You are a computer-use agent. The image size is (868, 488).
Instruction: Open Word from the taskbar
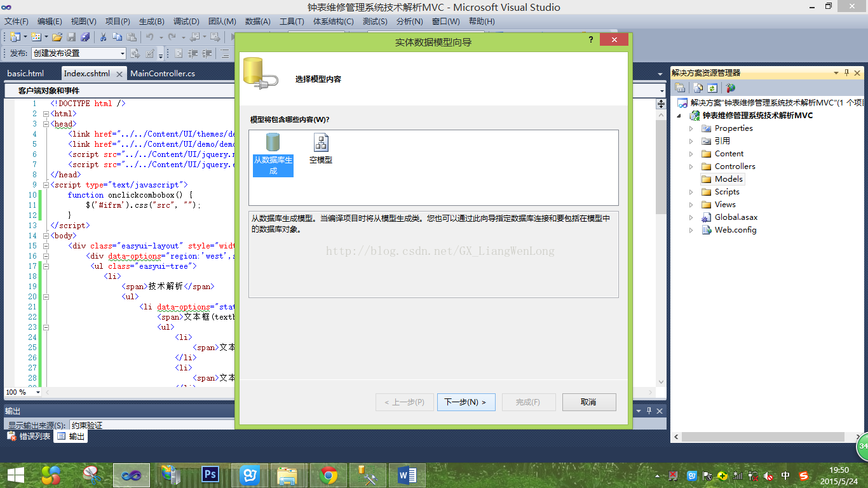[x=407, y=475]
